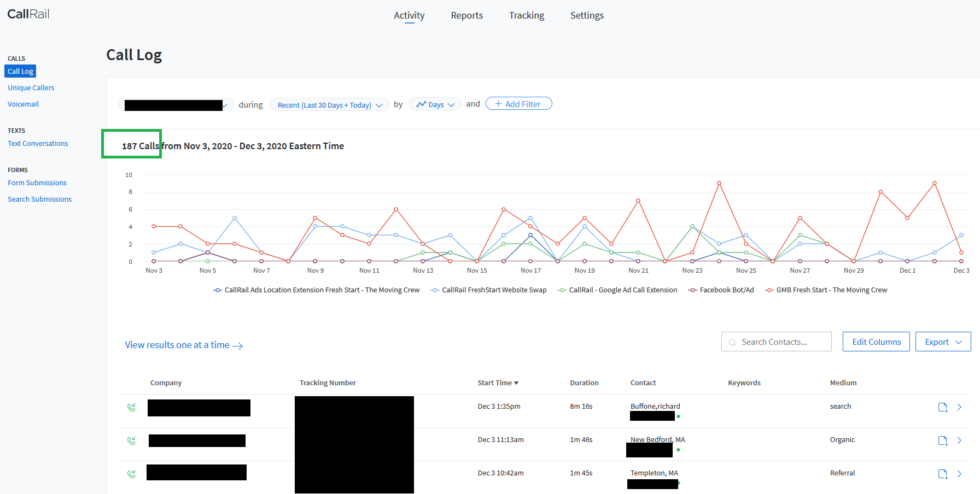
Task: Open the Export dropdown menu
Action: pos(943,342)
